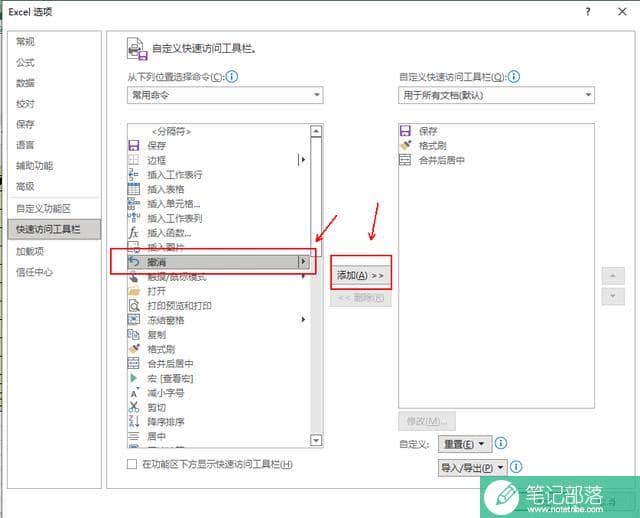Open the choose commands from dropdown

(x=225, y=95)
